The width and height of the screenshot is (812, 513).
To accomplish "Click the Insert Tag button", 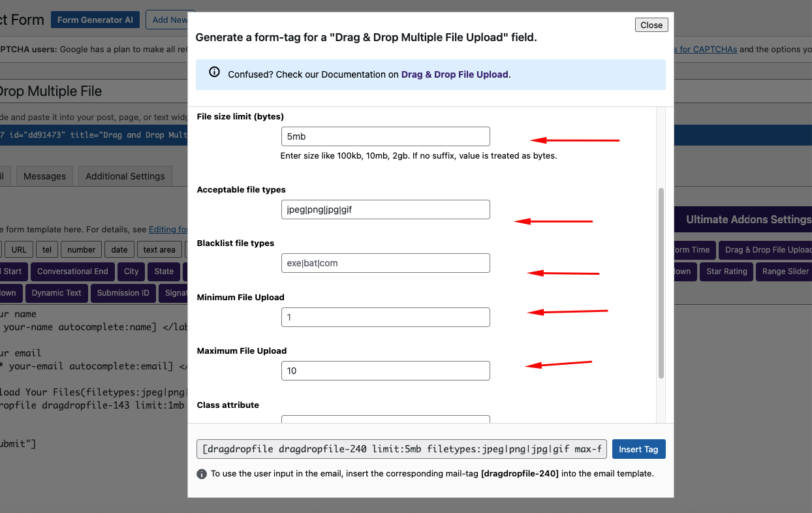I will click(x=638, y=449).
